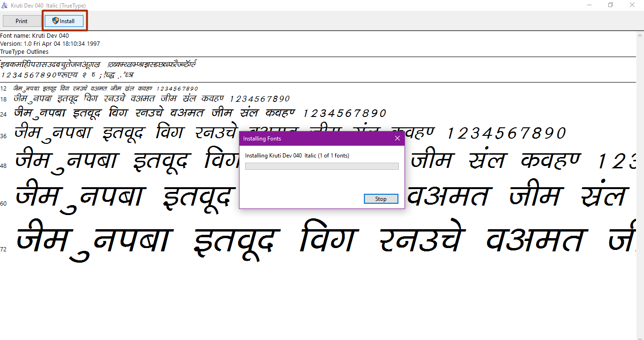Screen dimensions: 644x340
Task: Click the Install button with shield
Action: tap(64, 21)
